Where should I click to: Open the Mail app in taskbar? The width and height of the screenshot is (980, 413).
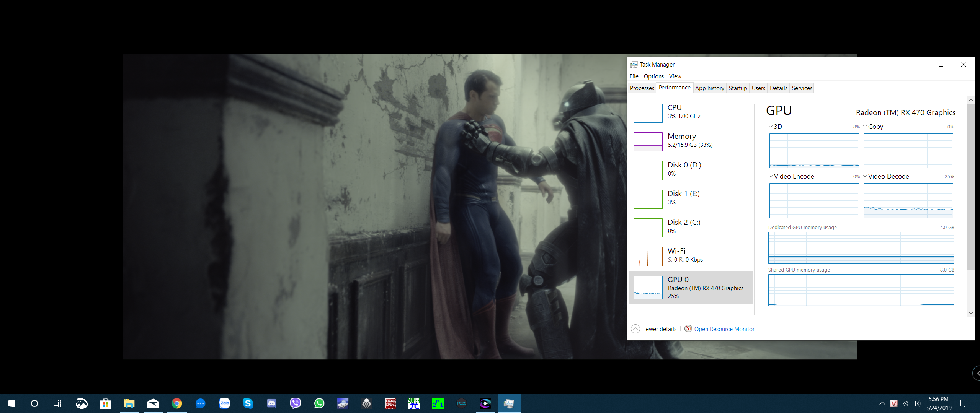pyautogui.click(x=153, y=403)
